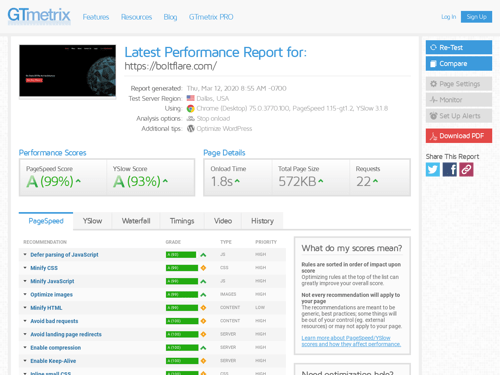
Task: Click the Re-Test button
Action: (459, 47)
